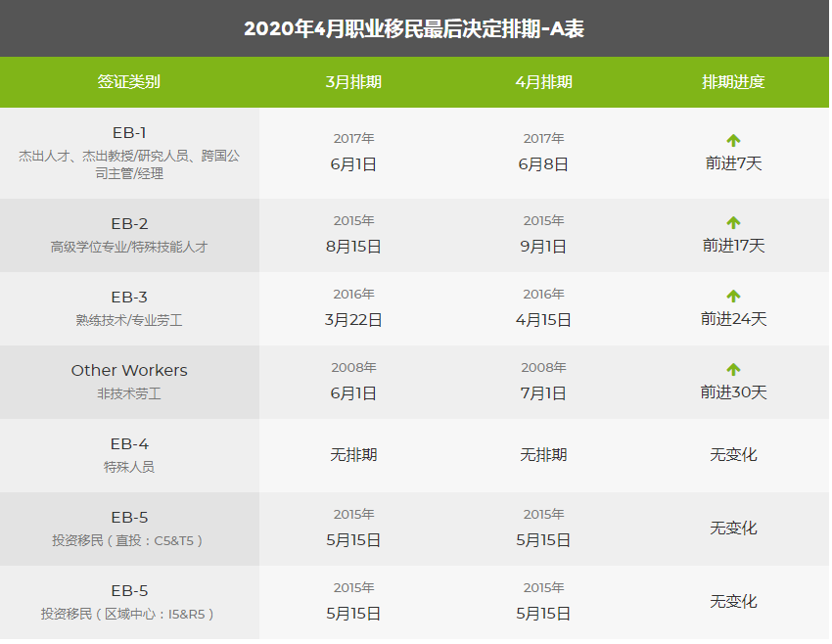Click the 无变化 label in EB-5 row
832x644 pixels.
(733, 527)
